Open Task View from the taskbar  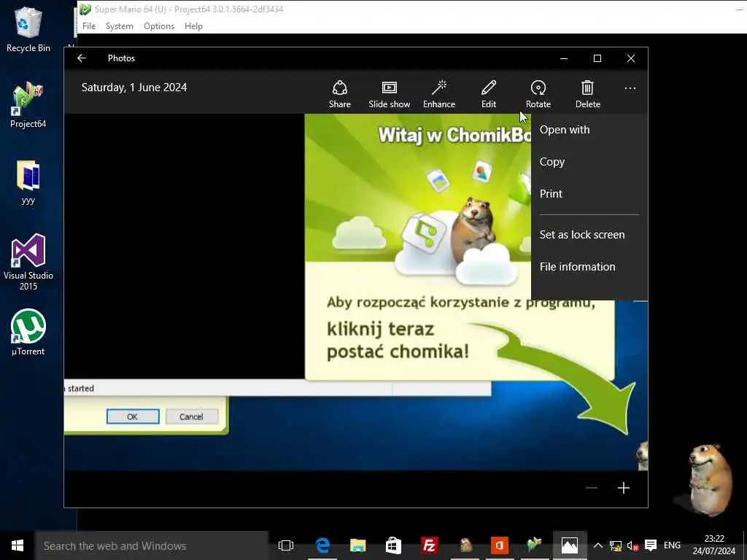(x=286, y=545)
